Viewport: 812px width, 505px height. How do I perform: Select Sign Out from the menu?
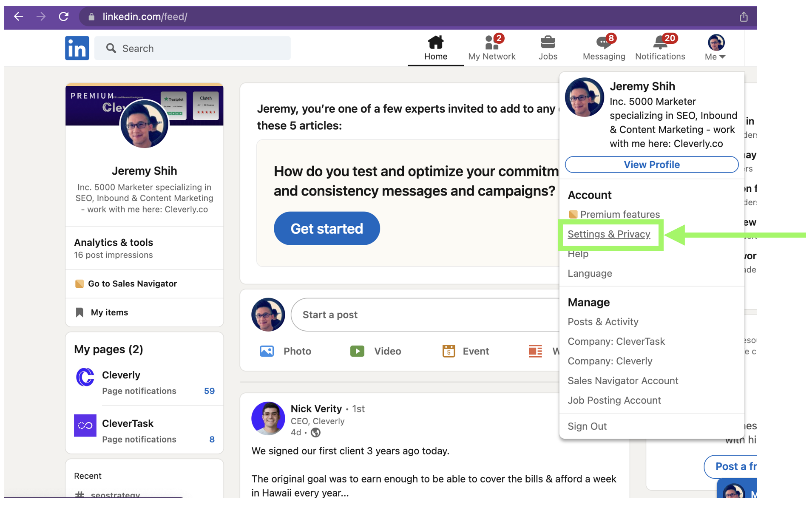(587, 426)
